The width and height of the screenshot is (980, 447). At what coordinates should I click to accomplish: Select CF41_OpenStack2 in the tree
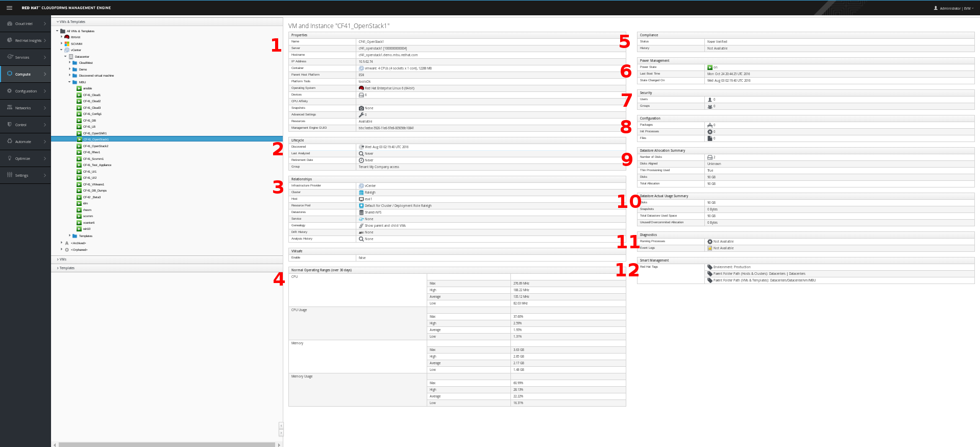coord(95,146)
